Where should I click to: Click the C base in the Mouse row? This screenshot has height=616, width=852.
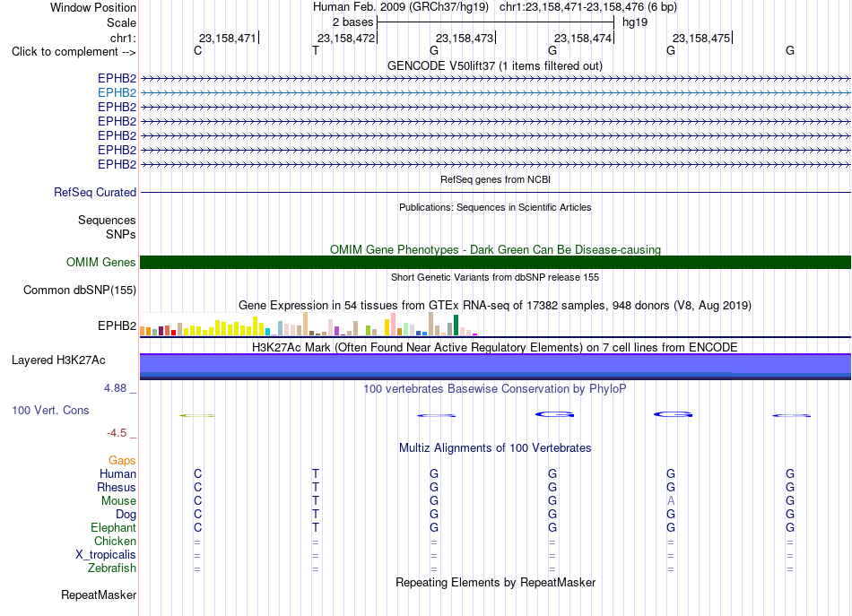point(198,501)
